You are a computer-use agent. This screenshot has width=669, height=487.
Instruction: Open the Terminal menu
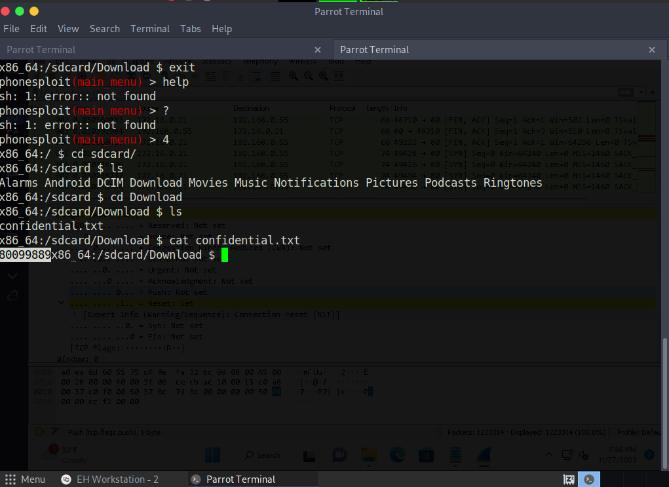point(150,29)
